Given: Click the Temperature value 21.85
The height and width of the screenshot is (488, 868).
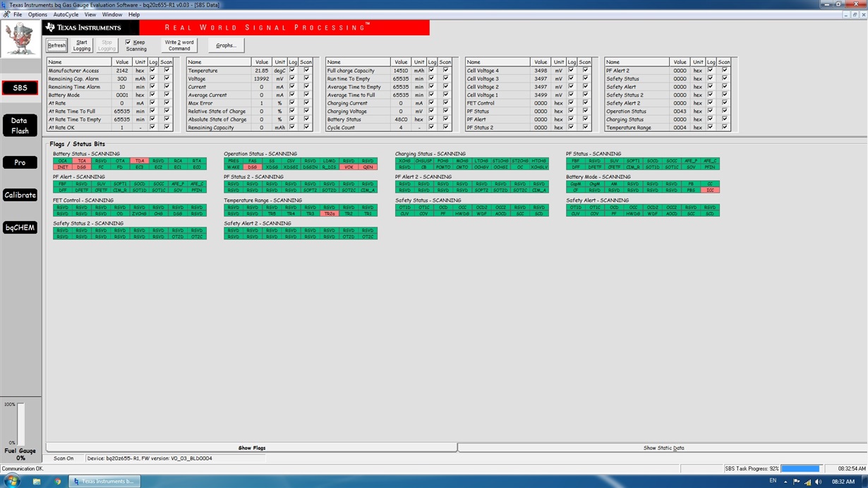Looking at the screenshot, I should (x=261, y=71).
